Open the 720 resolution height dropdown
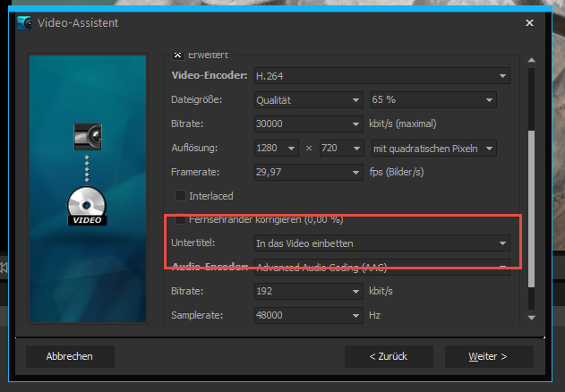The width and height of the screenshot is (565, 392). 339,148
